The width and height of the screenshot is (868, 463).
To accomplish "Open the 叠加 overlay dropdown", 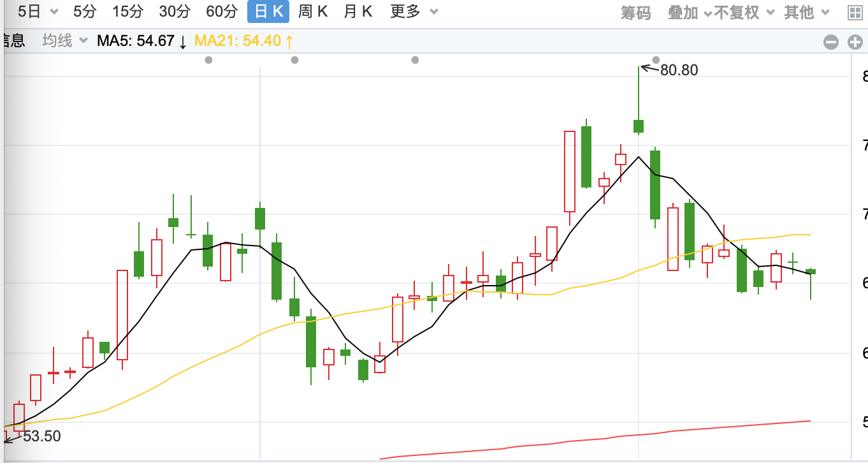I will tap(689, 12).
